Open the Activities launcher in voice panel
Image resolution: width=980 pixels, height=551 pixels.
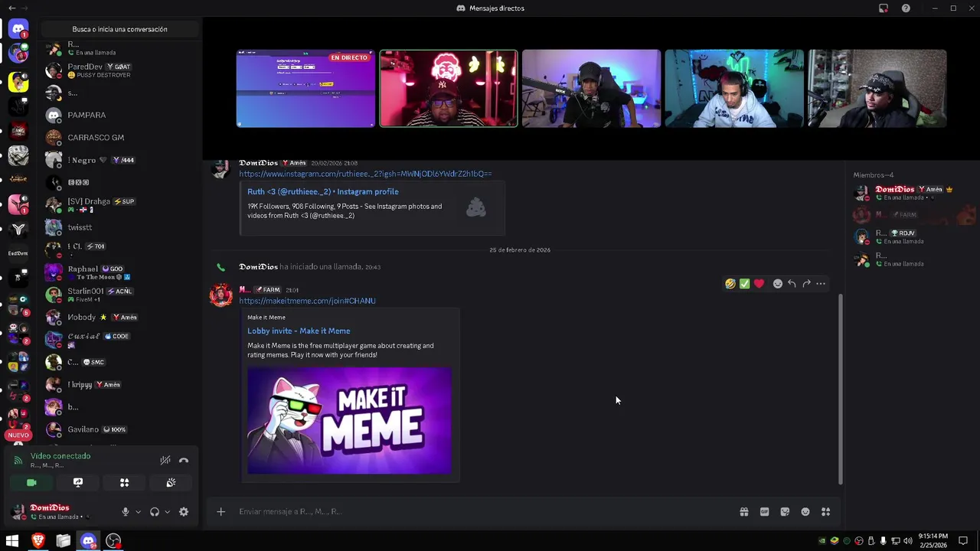(x=124, y=482)
